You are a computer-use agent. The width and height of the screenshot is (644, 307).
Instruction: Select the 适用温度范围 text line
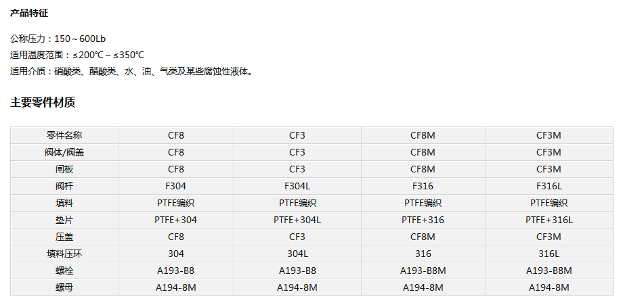click(x=77, y=55)
